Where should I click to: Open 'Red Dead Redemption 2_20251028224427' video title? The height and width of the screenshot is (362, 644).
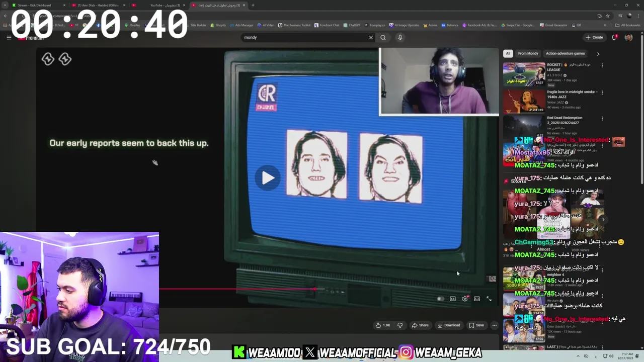coord(565,120)
